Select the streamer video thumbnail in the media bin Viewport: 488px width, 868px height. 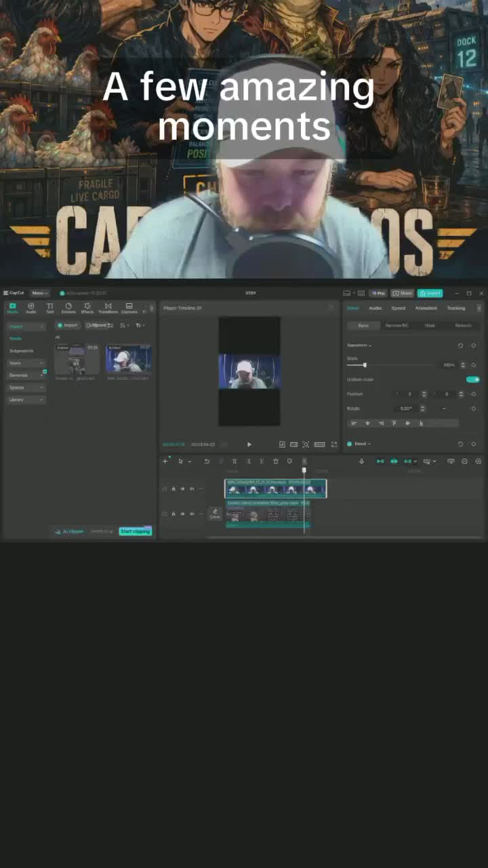(128, 359)
